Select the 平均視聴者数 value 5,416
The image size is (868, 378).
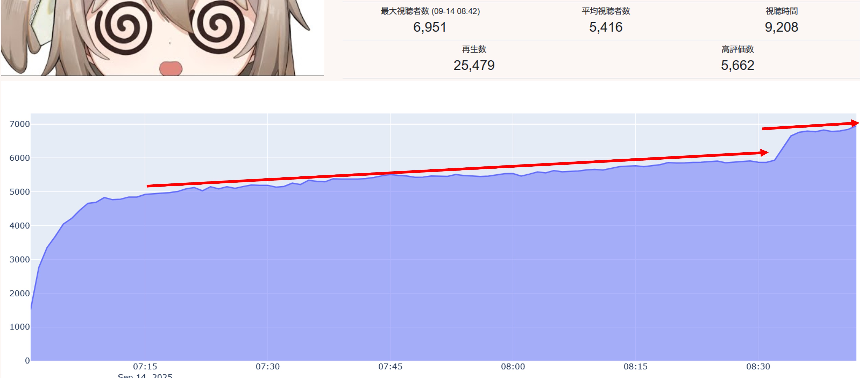coord(605,27)
